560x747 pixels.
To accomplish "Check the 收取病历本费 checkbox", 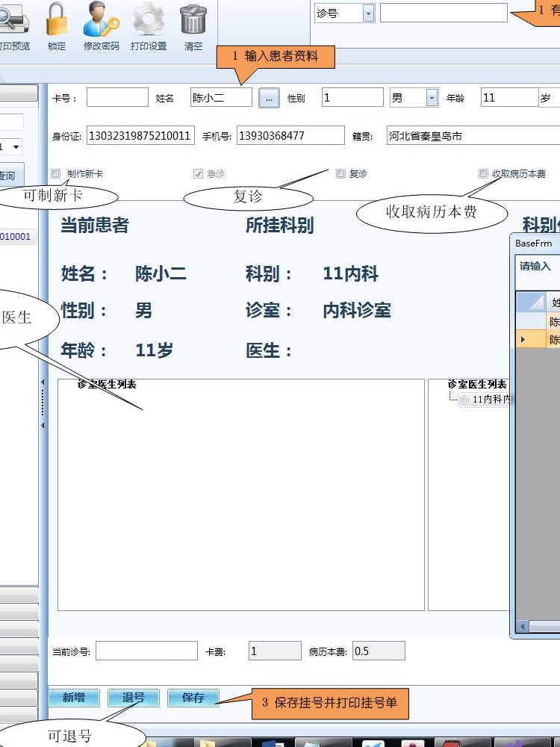I will pyautogui.click(x=483, y=173).
